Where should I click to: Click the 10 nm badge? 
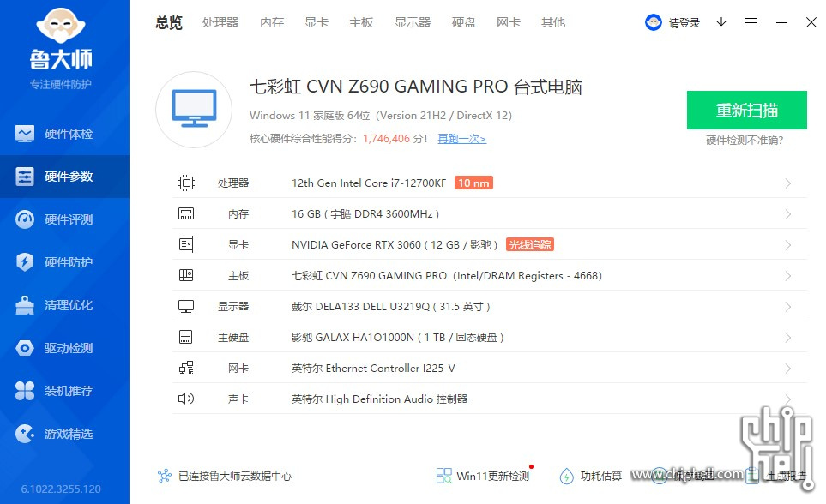pos(473,183)
